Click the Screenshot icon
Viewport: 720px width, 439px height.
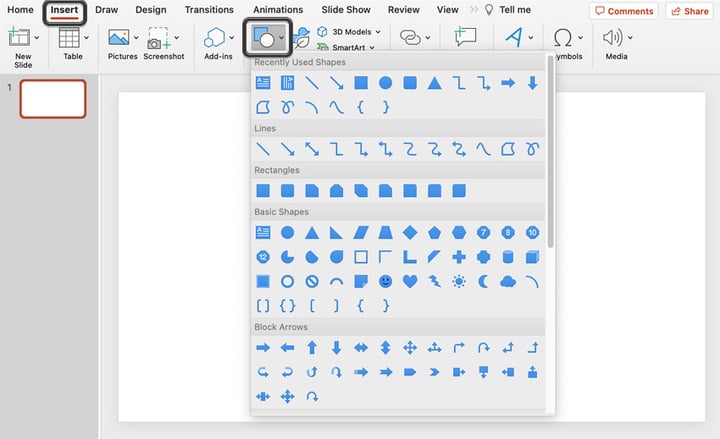(x=158, y=38)
